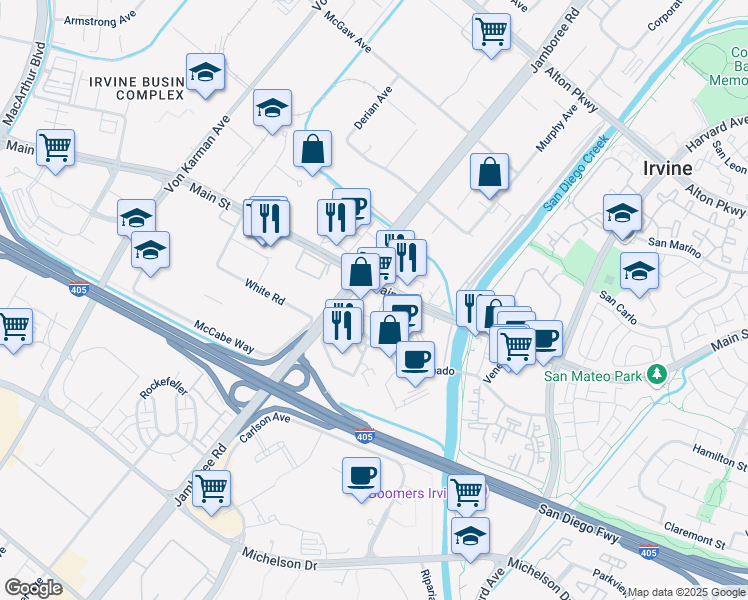Image resolution: width=748 pixels, height=600 pixels.
Task: Open the shopping bag marker near Derian Ave
Action: click(x=312, y=149)
